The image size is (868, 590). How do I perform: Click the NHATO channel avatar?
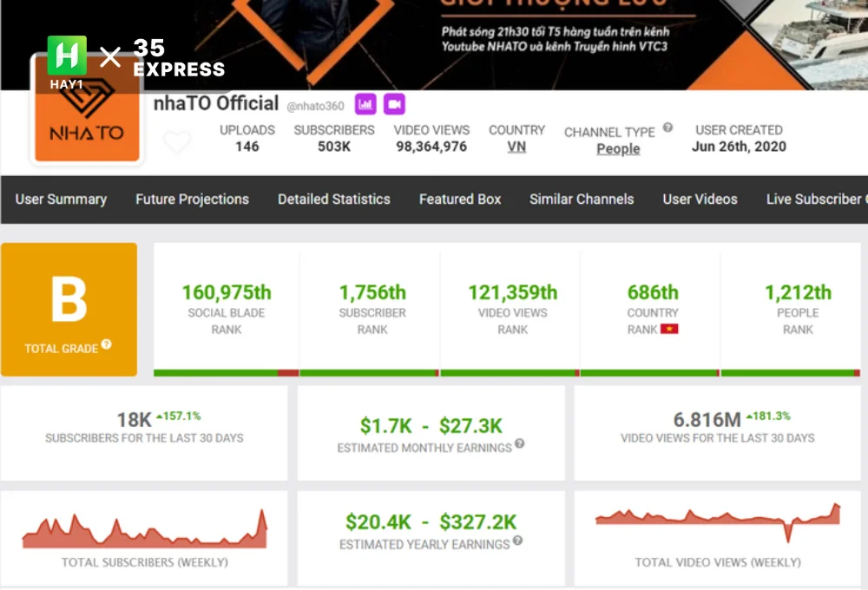(87, 108)
